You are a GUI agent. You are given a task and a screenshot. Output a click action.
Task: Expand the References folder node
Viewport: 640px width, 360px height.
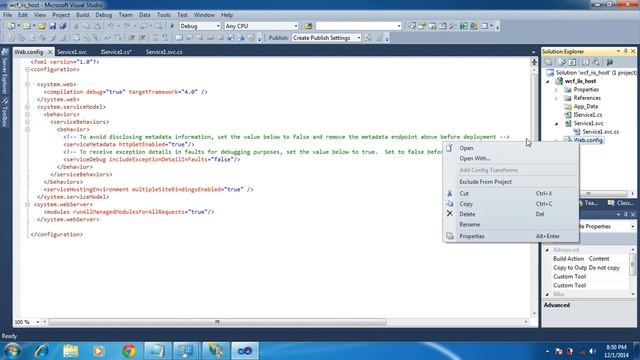click(x=557, y=98)
